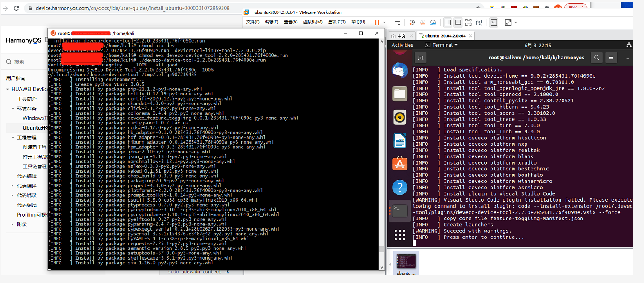
Task: Open Files manager from the Ubuntu dock
Action: coord(400,94)
